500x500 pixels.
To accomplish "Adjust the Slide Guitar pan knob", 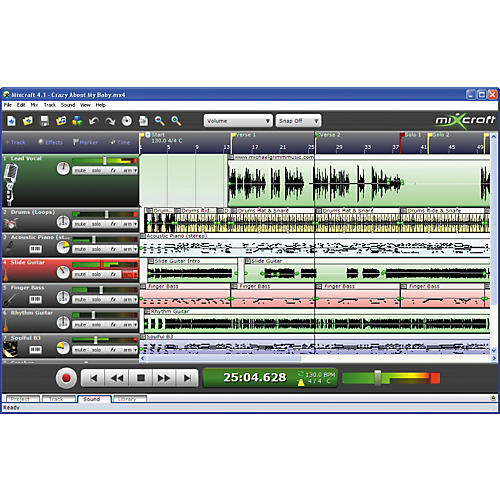I will pos(63,272).
